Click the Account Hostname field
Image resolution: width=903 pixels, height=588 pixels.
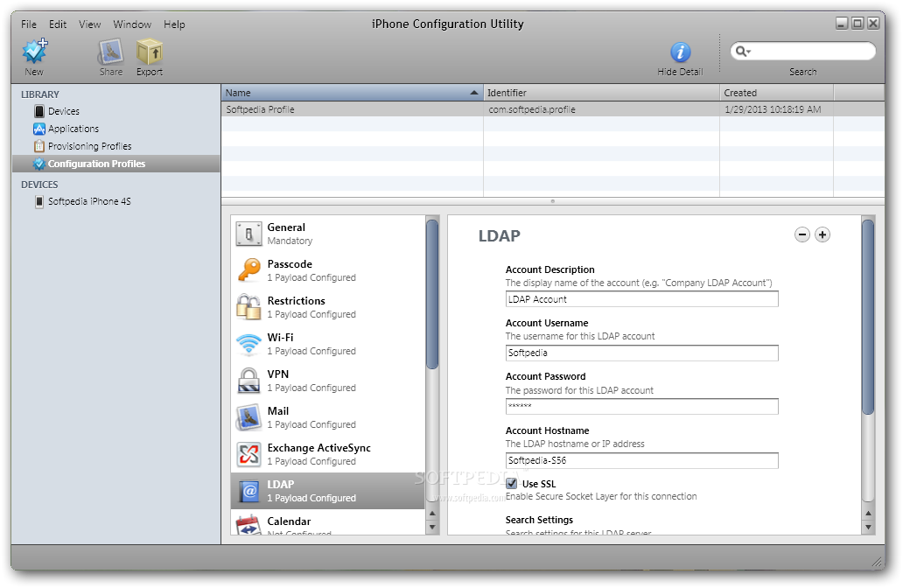(641, 460)
